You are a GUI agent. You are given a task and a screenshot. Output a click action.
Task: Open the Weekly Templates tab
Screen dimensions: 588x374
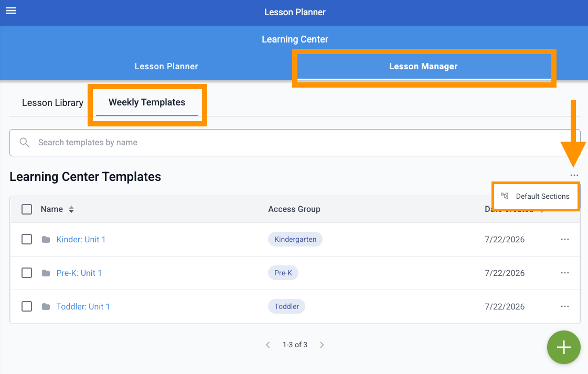147,102
